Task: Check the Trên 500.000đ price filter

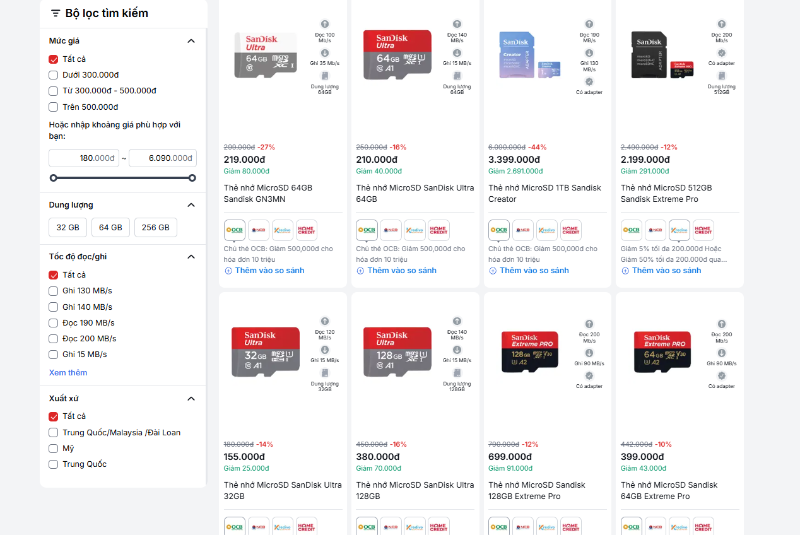Action: (x=53, y=107)
